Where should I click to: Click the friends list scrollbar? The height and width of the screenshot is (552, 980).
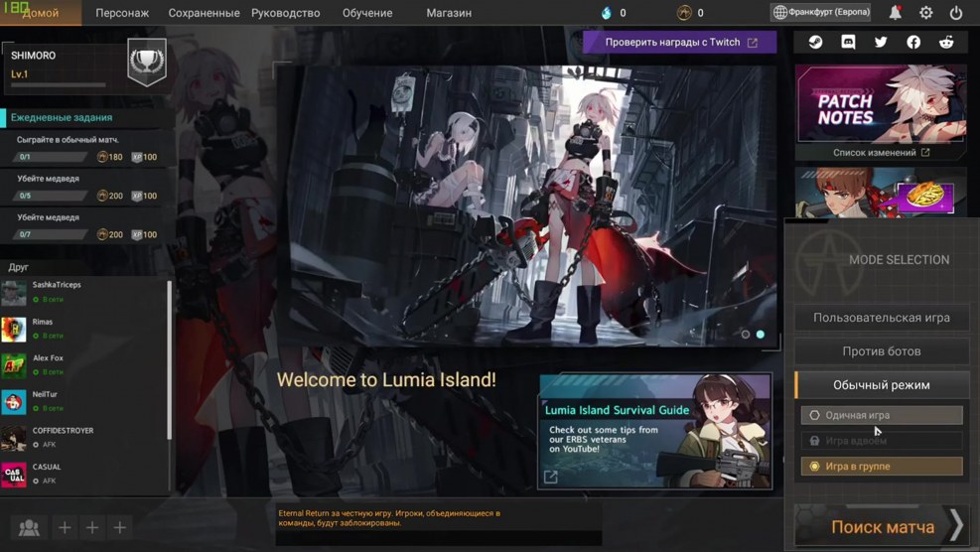click(x=169, y=359)
